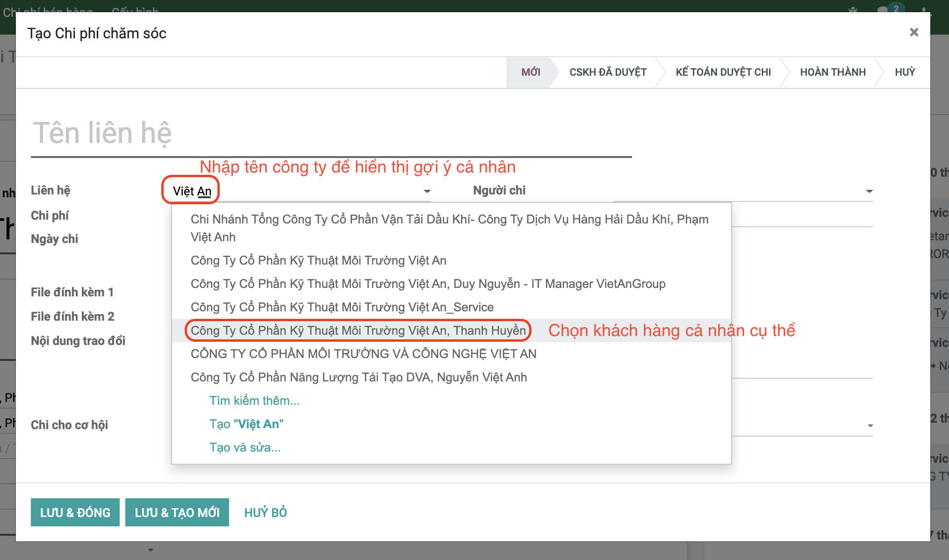
Task: Pick Công Ty Việt An_Service suggestion
Action: [342, 307]
